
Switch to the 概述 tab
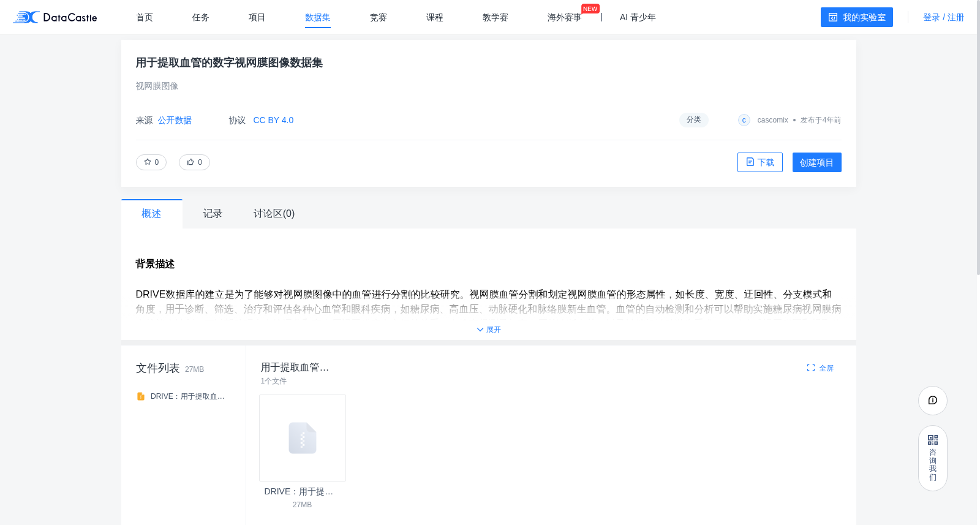tap(152, 214)
